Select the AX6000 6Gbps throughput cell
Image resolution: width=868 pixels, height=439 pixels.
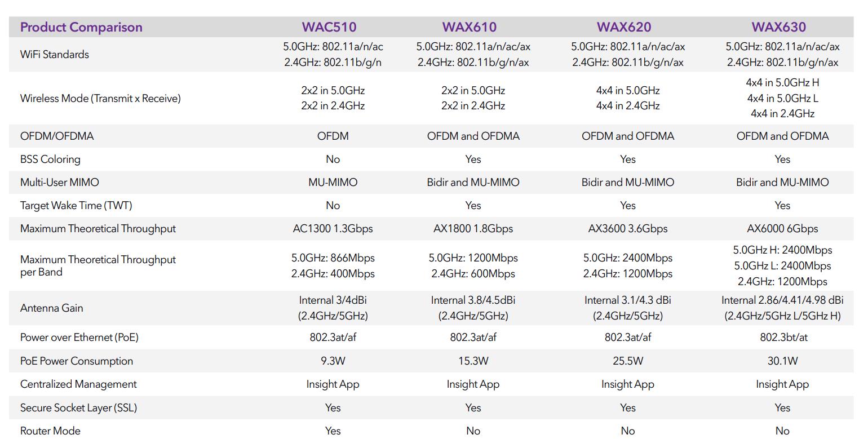pos(782,228)
